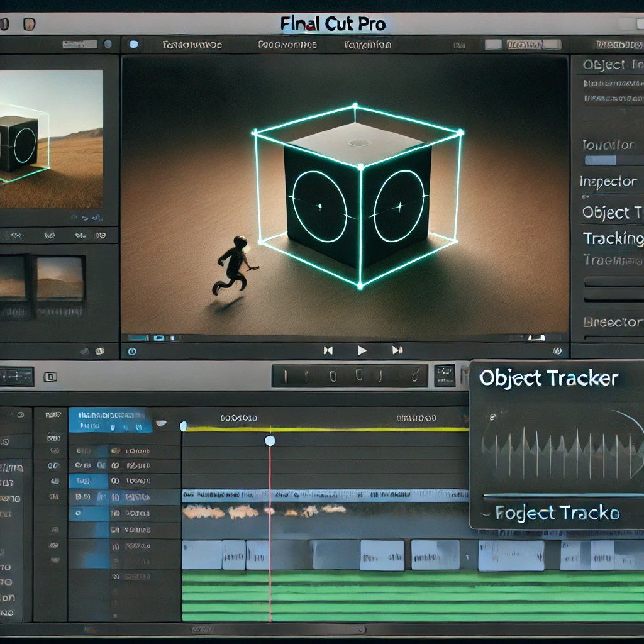The width and height of the screenshot is (644, 644).
Task: Click the arc-shaped filter icon under browser preview
Action: [17, 236]
